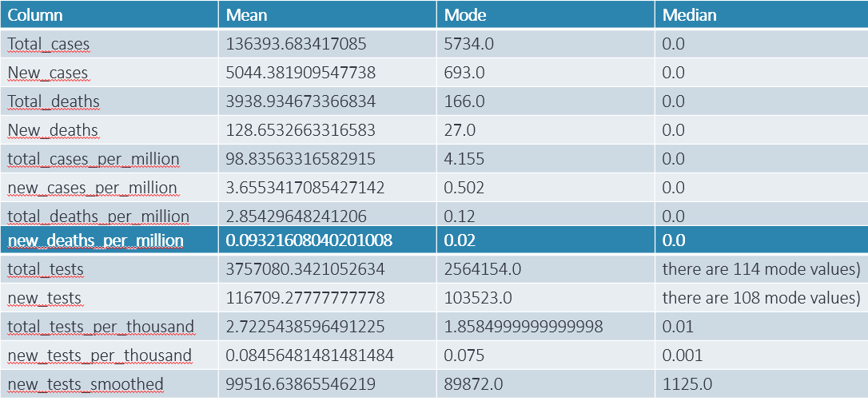Click mode value 0.12

point(460,216)
